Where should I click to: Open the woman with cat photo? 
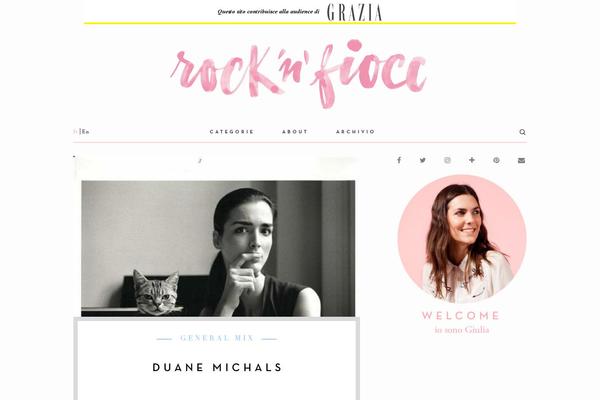click(x=218, y=248)
